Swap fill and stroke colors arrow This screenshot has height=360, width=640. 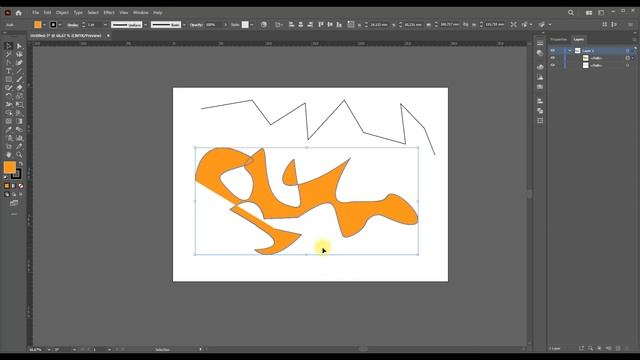[20, 164]
